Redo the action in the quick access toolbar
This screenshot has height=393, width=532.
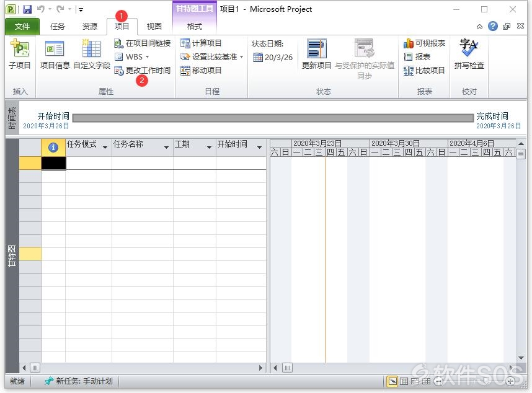60,9
